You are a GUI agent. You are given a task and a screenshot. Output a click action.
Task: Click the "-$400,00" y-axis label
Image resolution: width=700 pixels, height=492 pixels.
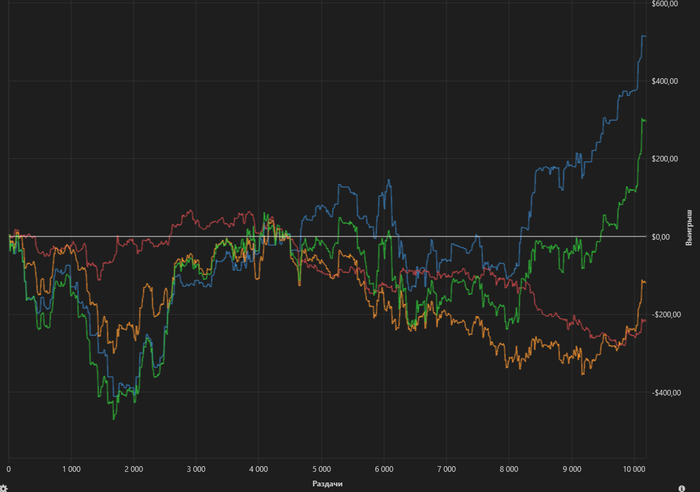click(x=666, y=392)
